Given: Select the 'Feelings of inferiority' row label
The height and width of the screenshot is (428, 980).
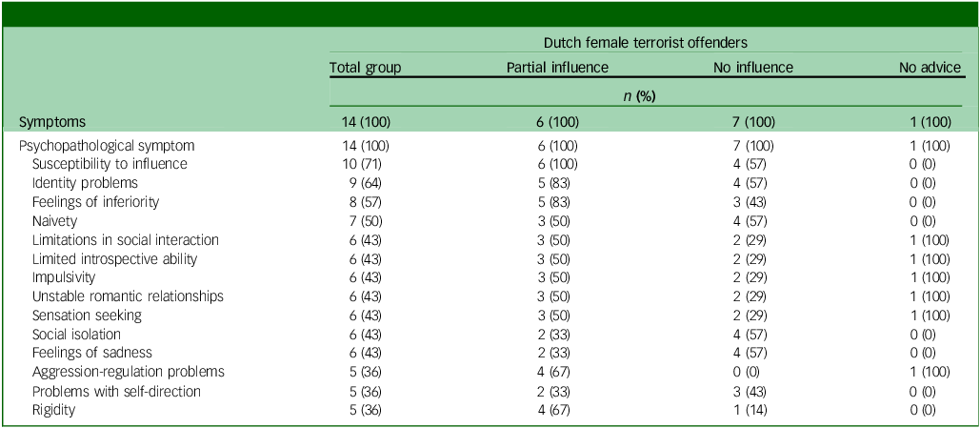Looking at the screenshot, I should point(95,201).
